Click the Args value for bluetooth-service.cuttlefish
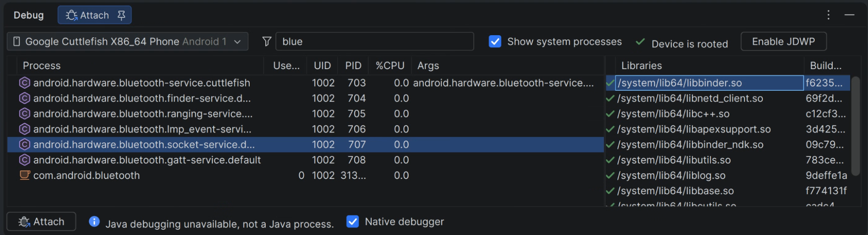The image size is (868, 235). (503, 83)
